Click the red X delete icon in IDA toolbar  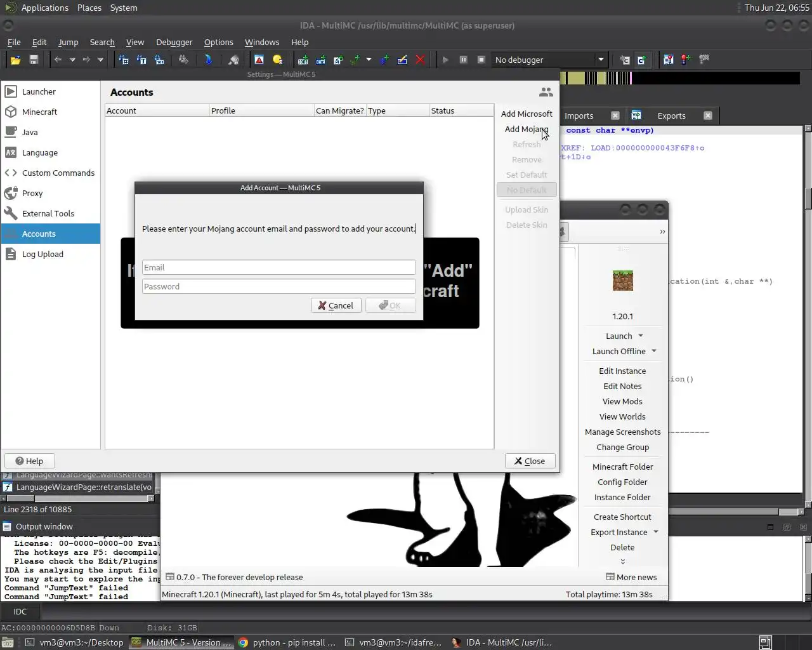coord(420,60)
